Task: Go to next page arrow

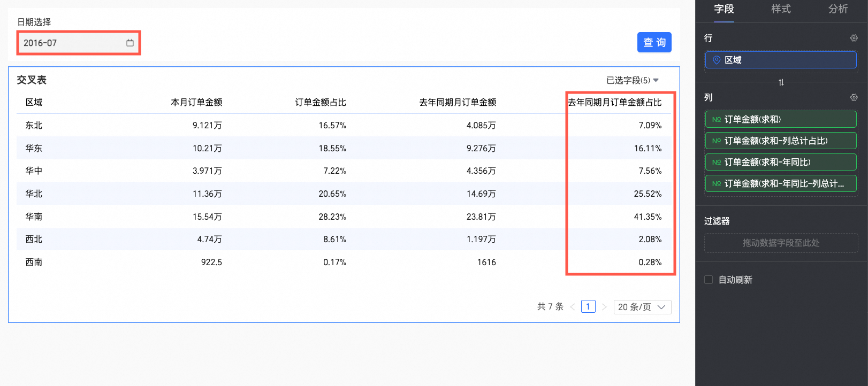Action: (604, 307)
